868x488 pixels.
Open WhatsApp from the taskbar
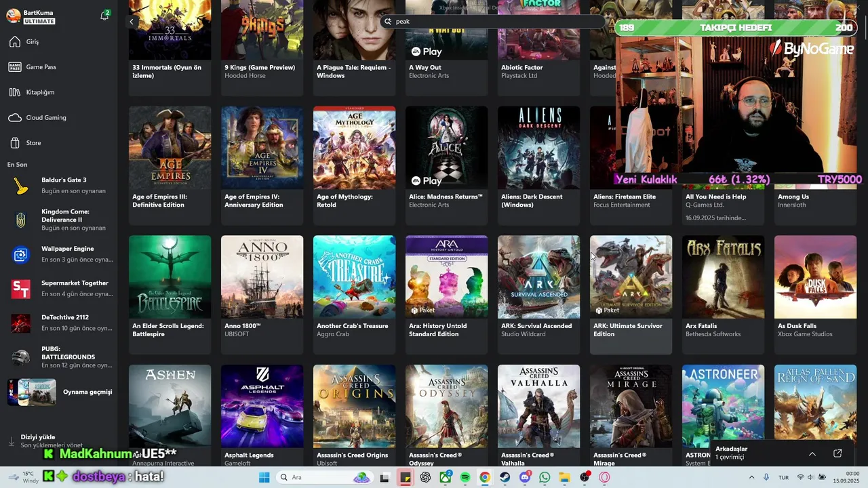point(545,477)
